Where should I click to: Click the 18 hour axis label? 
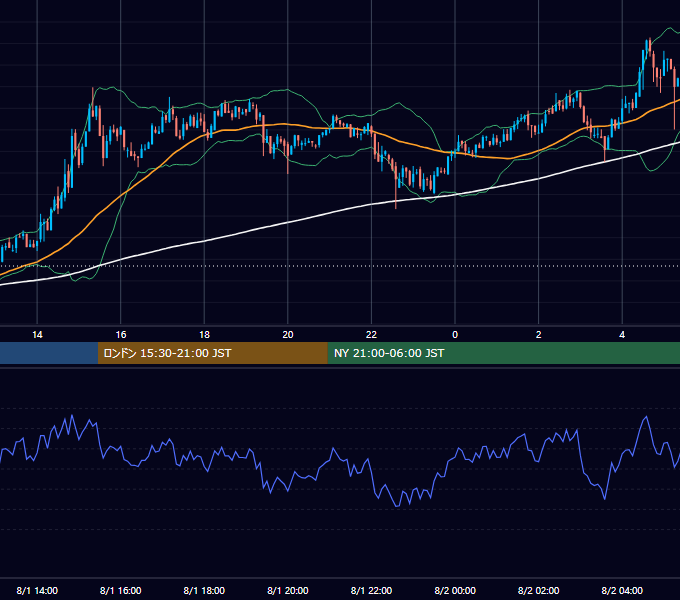coord(204,335)
